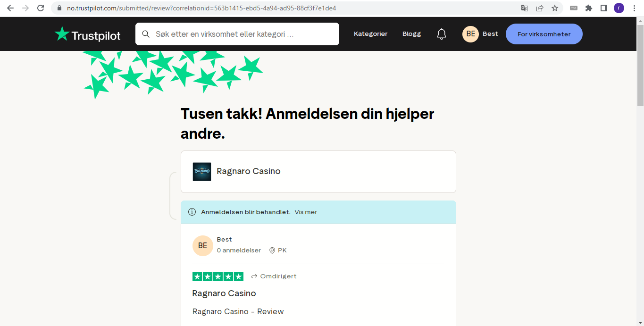Click the Anmeldelsen blir behandlet text
This screenshot has height=326, width=644.
(x=246, y=212)
